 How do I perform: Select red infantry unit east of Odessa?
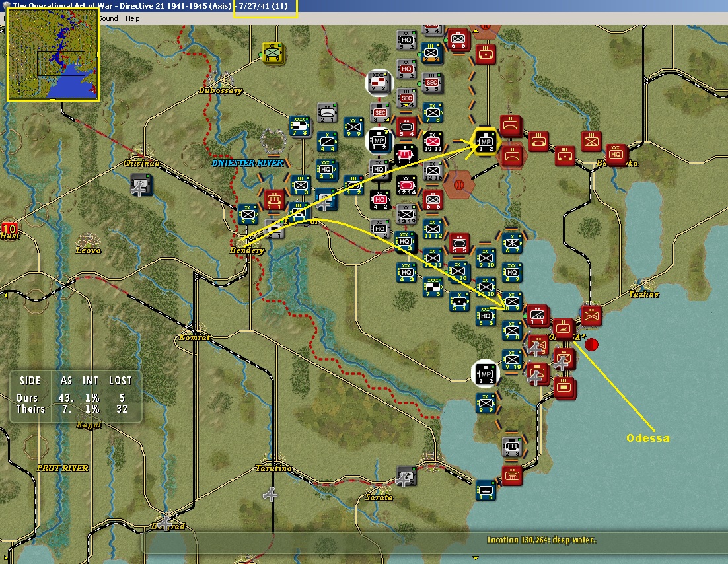pyautogui.click(x=591, y=316)
